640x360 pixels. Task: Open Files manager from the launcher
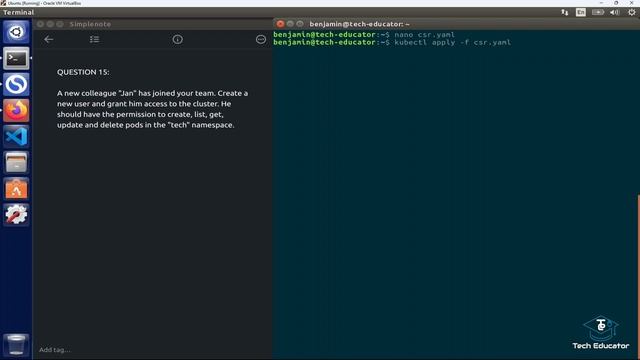tap(16, 162)
